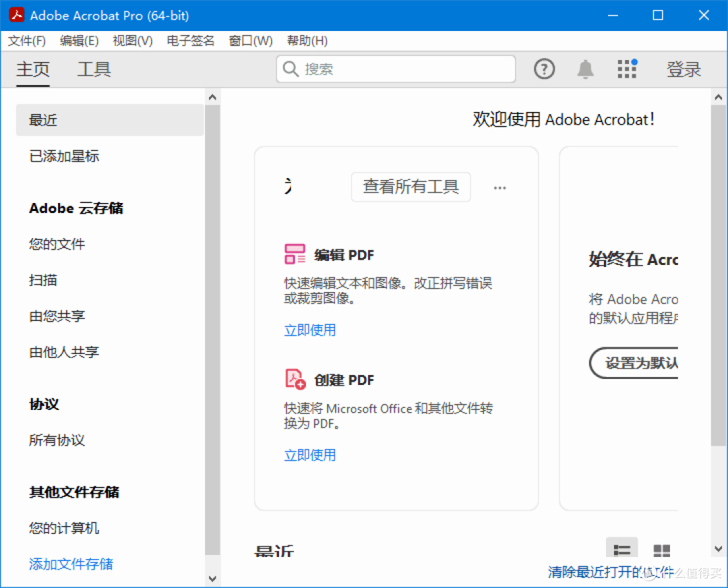The width and height of the screenshot is (728, 588).
Task: Select the 编辑 PDF tool icon
Action: coord(295,254)
